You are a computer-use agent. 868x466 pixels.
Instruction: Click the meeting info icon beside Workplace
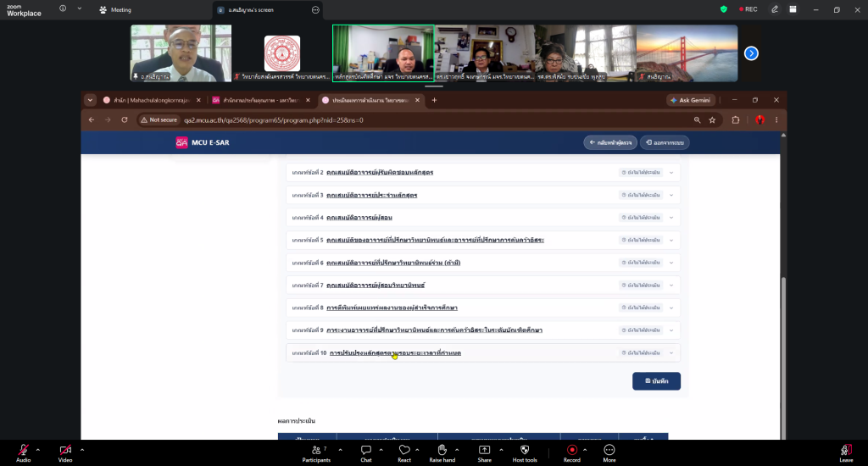pyautogui.click(x=63, y=8)
